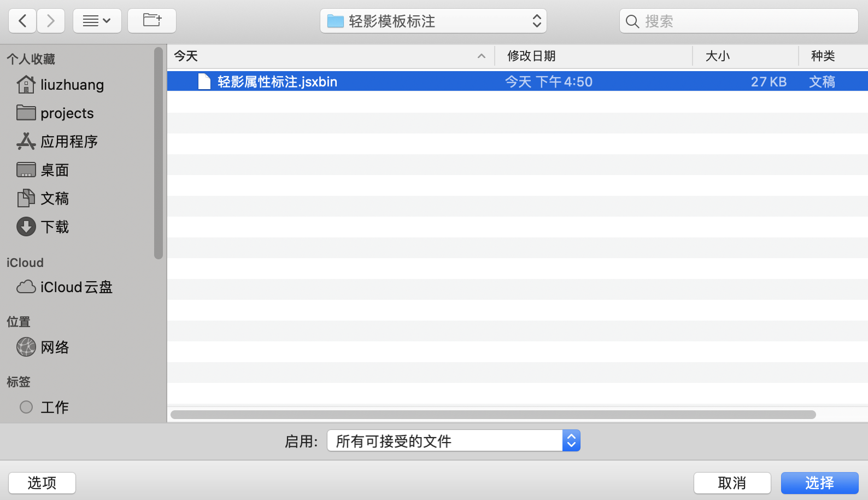Click the search magnifier icon
Screen dimensions: 868x500
[632, 21]
